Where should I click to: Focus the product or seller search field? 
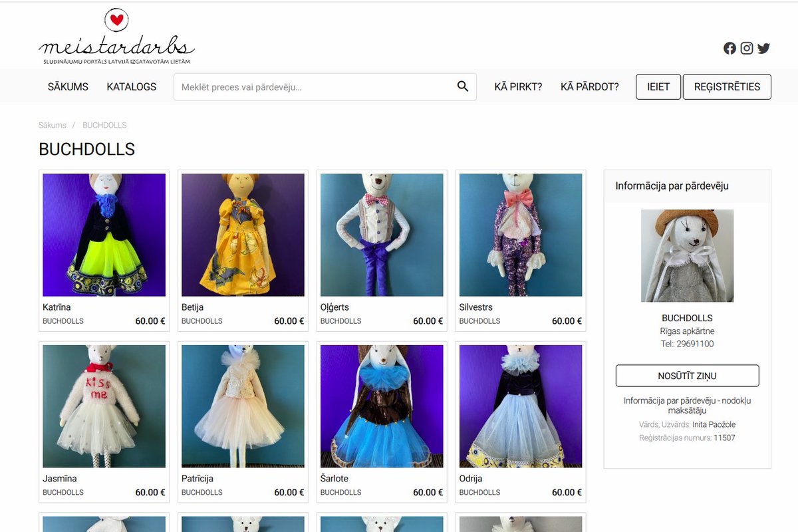[x=325, y=87]
